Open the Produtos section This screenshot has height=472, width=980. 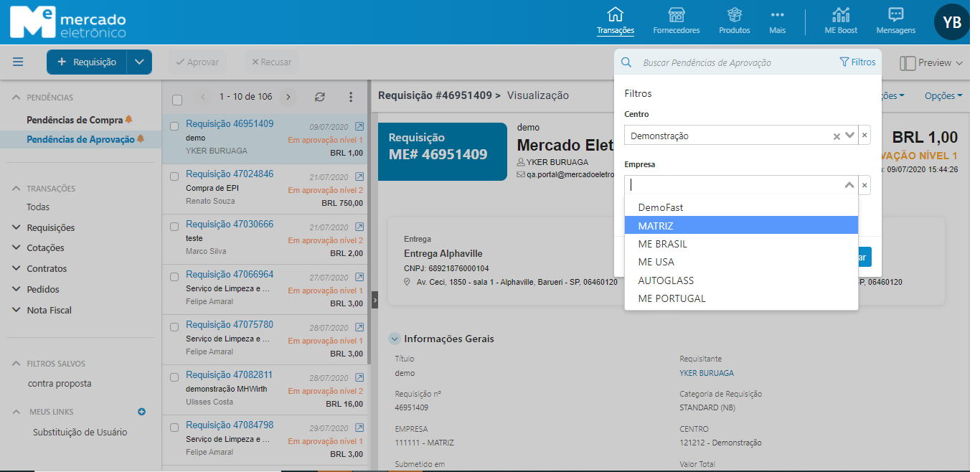pyautogui.click(x=734, y=22)
